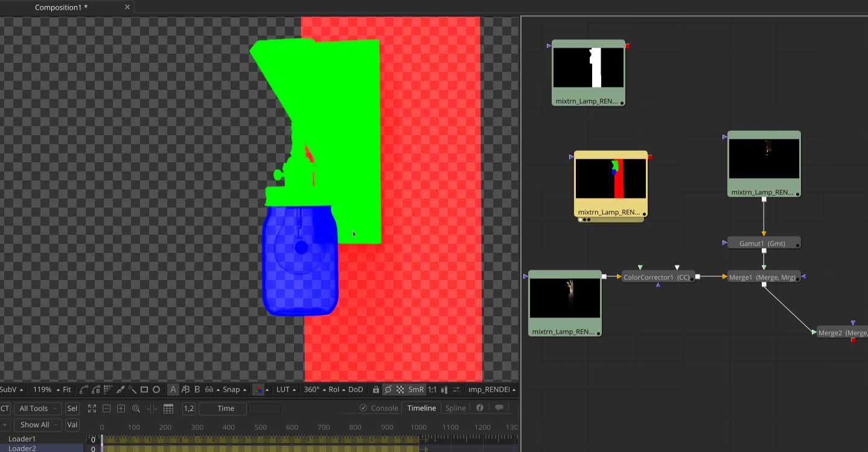The image size is (868, 452).
Task: Select the ellipse mask tool in viewer toolbar
Action: (x=156, y=390)
